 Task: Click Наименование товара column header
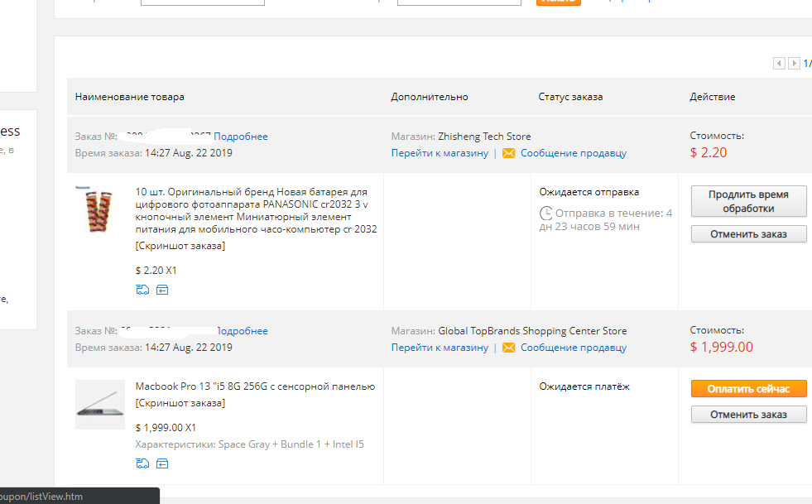click(129, 97)
